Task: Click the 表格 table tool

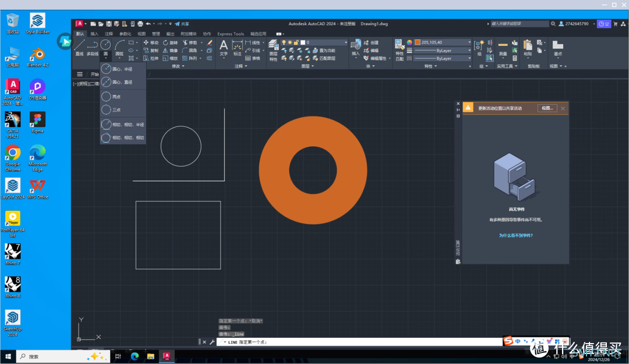Action: tap(252, 58)
